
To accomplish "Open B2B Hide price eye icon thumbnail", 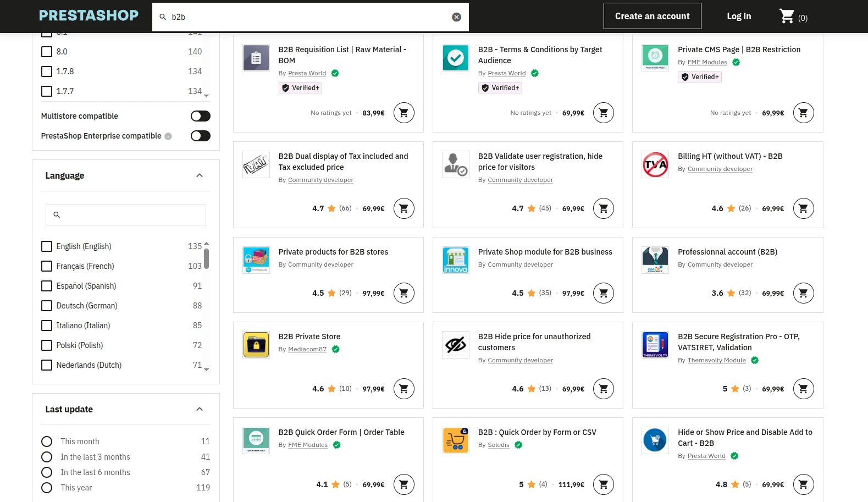I will tap(456, 345).
